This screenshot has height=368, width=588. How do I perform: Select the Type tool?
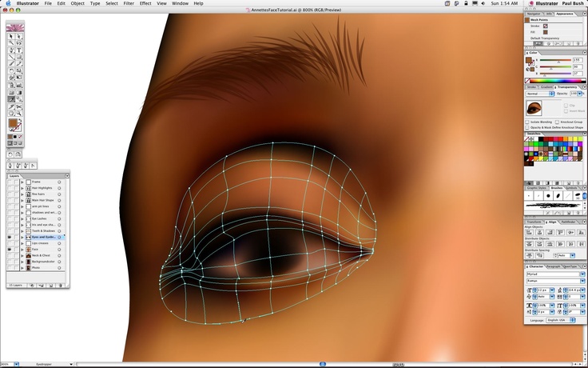pyautogui.click(x=19, y=50)
